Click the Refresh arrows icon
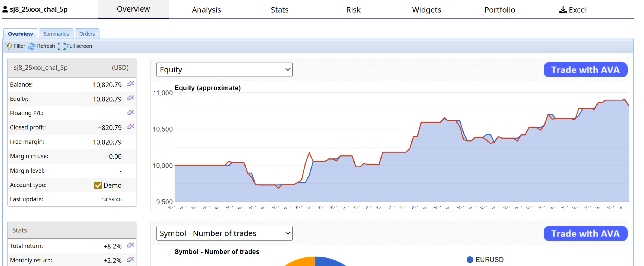 point(32,46)
